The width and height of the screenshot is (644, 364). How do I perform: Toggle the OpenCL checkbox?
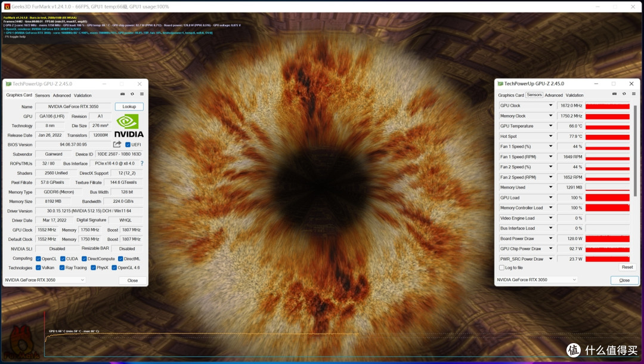coord(38,259)
